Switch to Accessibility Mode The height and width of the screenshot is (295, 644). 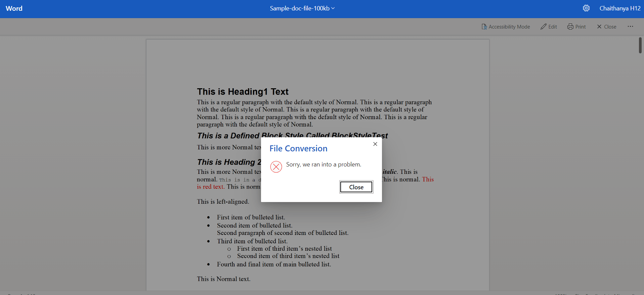[506, 27]
